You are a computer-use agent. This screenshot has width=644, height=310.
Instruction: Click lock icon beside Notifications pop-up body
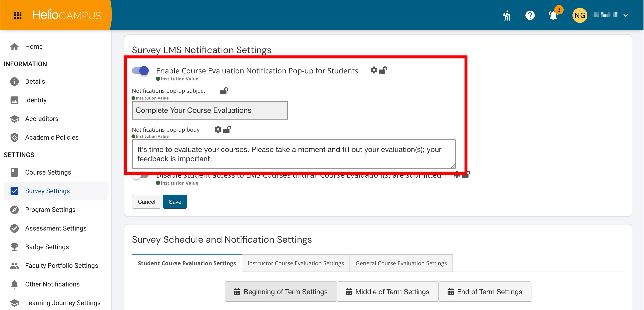point(227,130)
